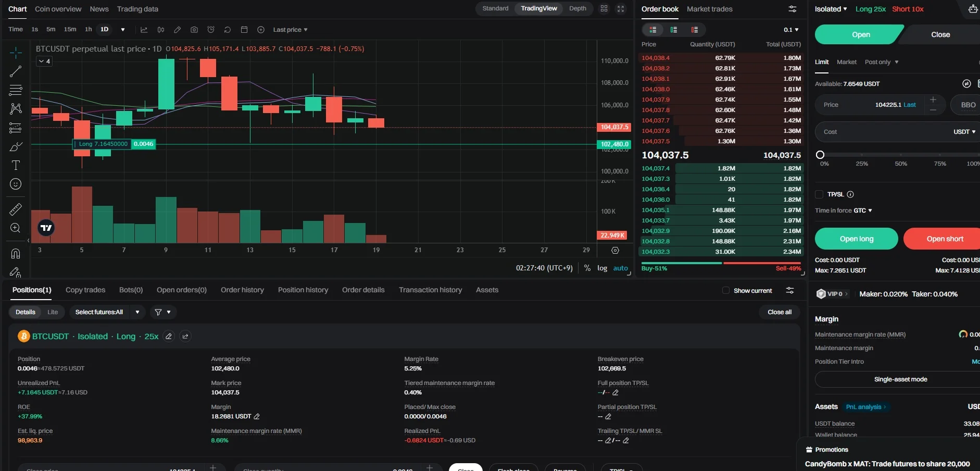Viewport: 980px width, 471px height.
Task: Switch to Market trades tab
Action: pyautogui.click(x=709, y=9)
